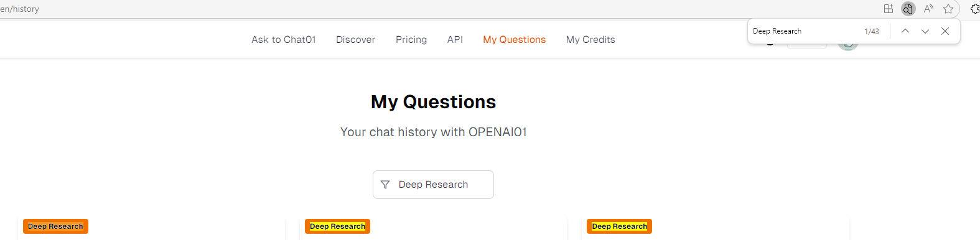Go to previous find result arrow
Image resolution: width=980 pixels, height=240 pixels.
[905, 31]
